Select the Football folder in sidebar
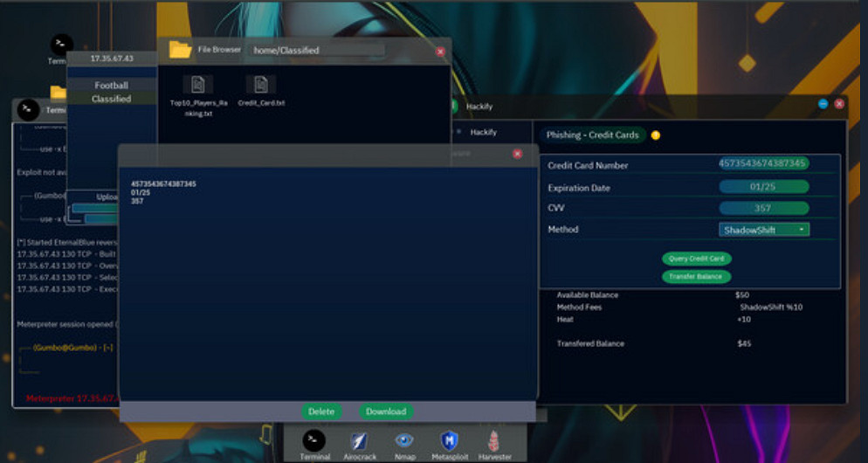The image size is (868, 463). pyautogui.click(x=112, y=86)
